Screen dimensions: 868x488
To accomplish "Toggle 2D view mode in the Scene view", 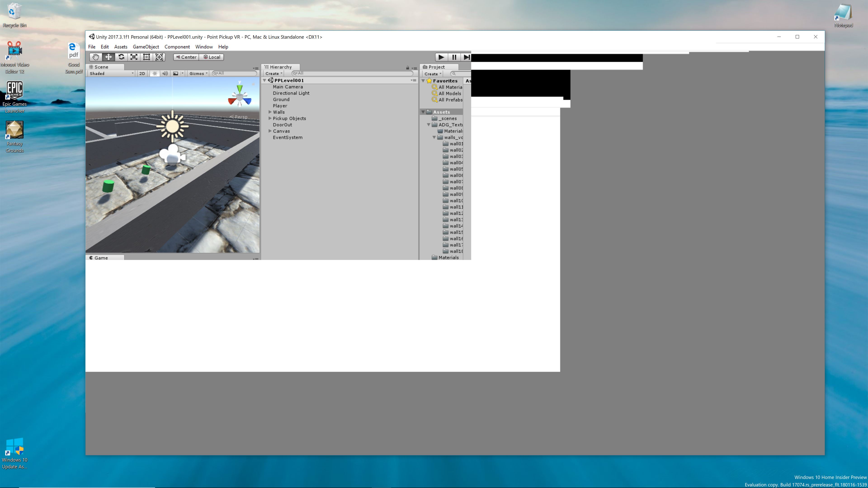I will tap(142, 73).
